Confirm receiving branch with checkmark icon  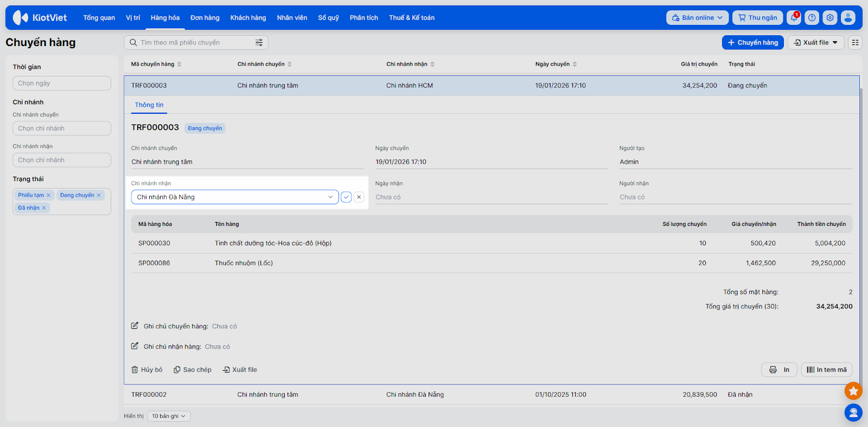pos(346,197)
